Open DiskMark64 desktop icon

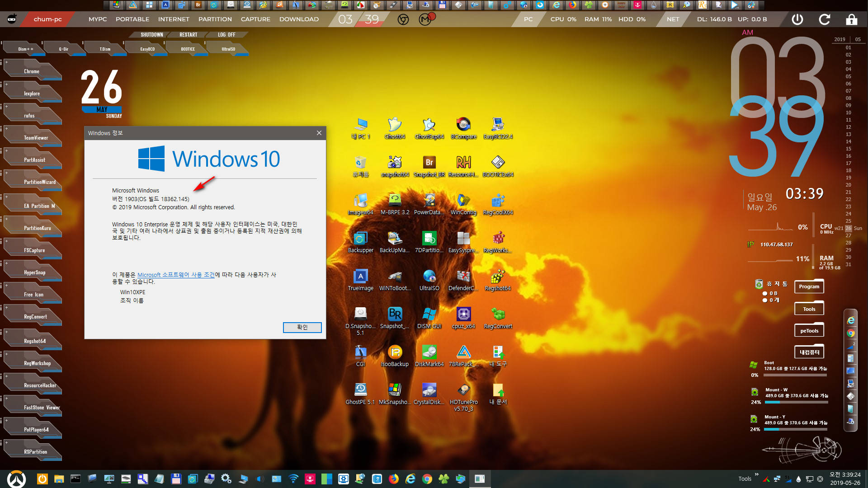429,356
